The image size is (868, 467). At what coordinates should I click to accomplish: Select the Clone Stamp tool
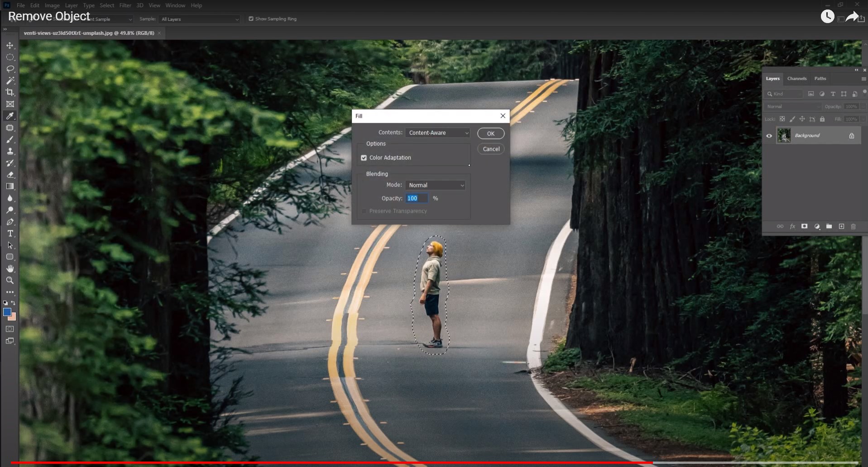click(x=10, y=152)
